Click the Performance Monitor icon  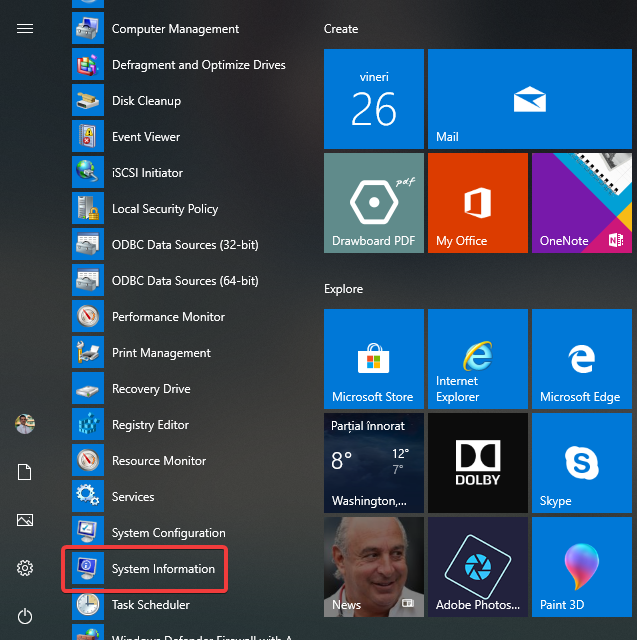pos(88,316)
